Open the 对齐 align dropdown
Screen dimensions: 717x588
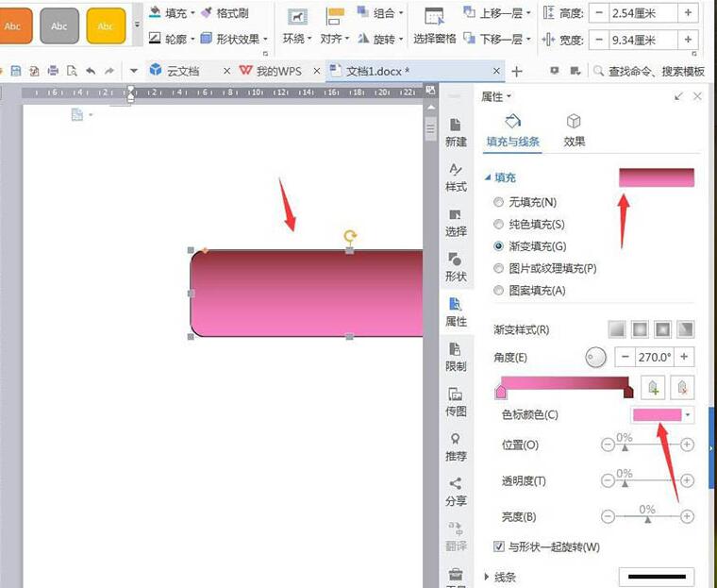[335, 26]
